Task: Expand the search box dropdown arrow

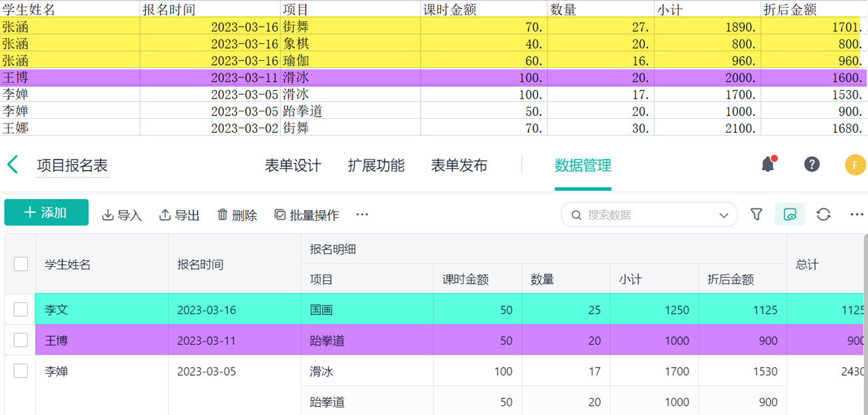Action: pyautogui.click(x=723, y=215)
